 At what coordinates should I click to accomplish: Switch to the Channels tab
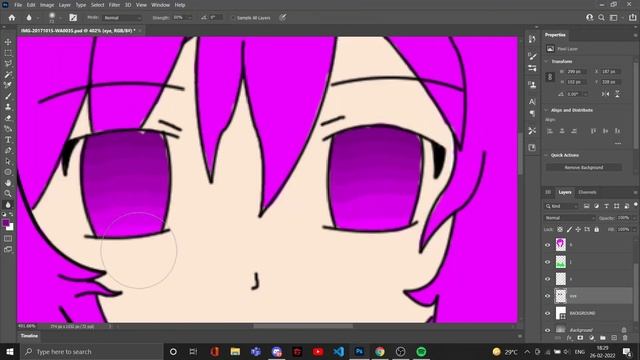[587, 192]
